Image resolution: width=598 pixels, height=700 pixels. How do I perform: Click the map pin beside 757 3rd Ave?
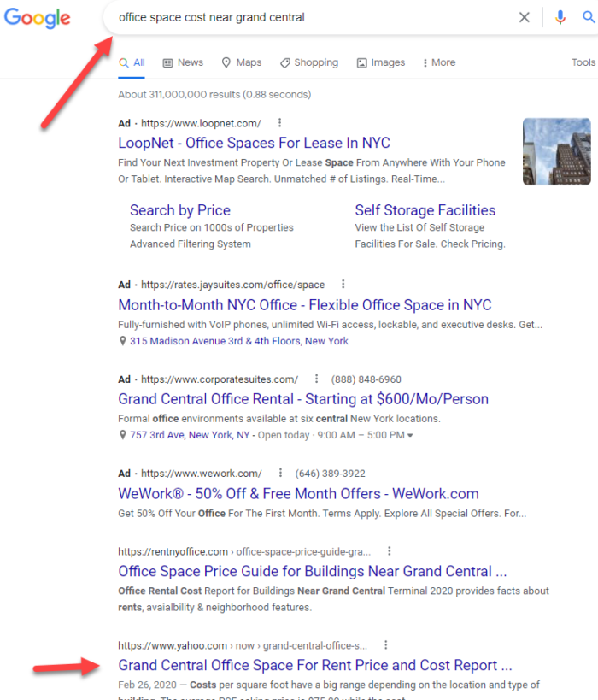tap(123, 435)
